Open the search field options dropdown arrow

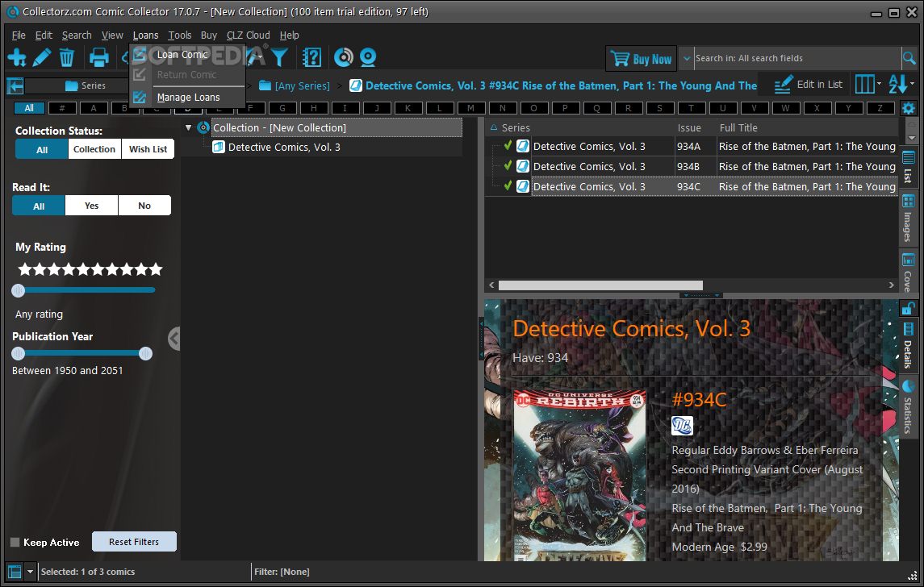point(687,58)
